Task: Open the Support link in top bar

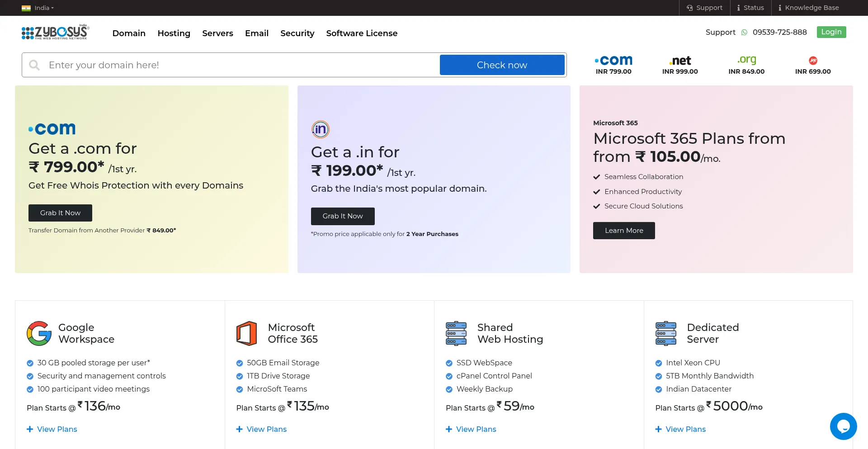Action: pyautogui.click(x=704, y=8)
